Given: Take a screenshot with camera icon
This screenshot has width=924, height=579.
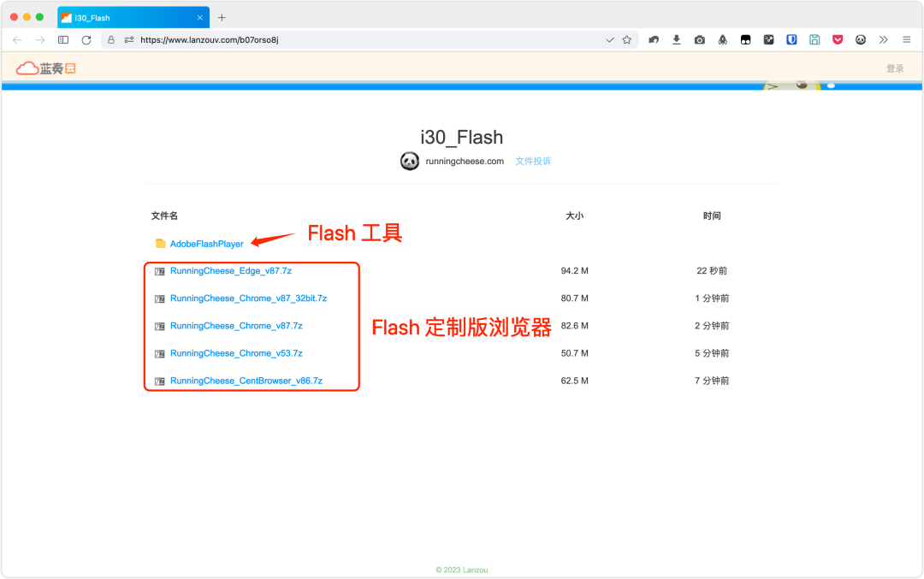Looking at the screenshot, I should tap(700, 40).
